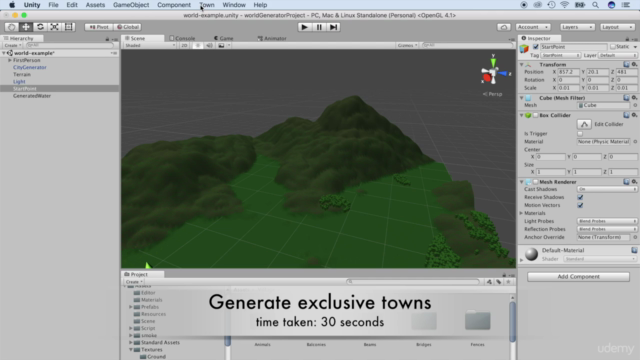Toggle Is Trigger checkbox
Image resolution: width=640 pixels, height=360 pixels.
[580, 134]
